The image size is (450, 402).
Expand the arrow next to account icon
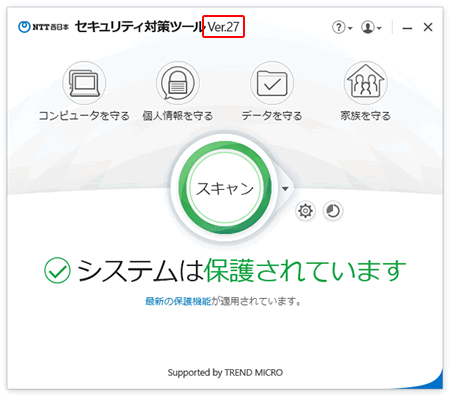[x=379, y=28]
